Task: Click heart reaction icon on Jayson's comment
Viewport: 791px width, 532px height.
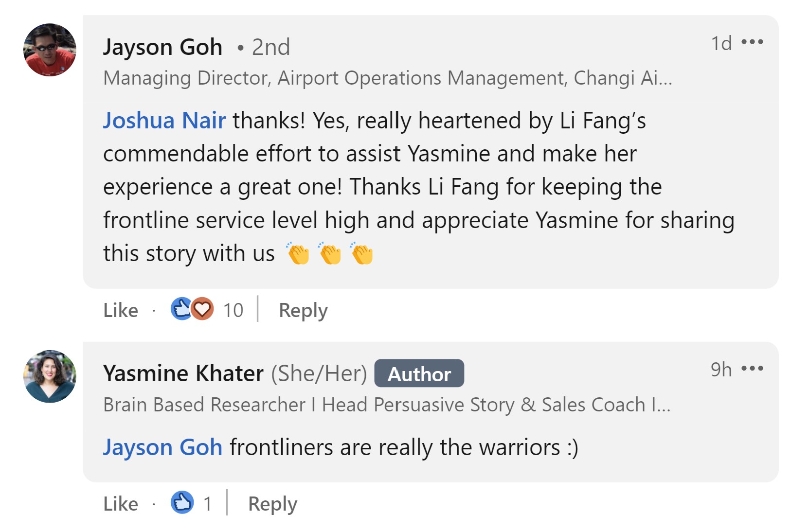Action: pos(202,308)
